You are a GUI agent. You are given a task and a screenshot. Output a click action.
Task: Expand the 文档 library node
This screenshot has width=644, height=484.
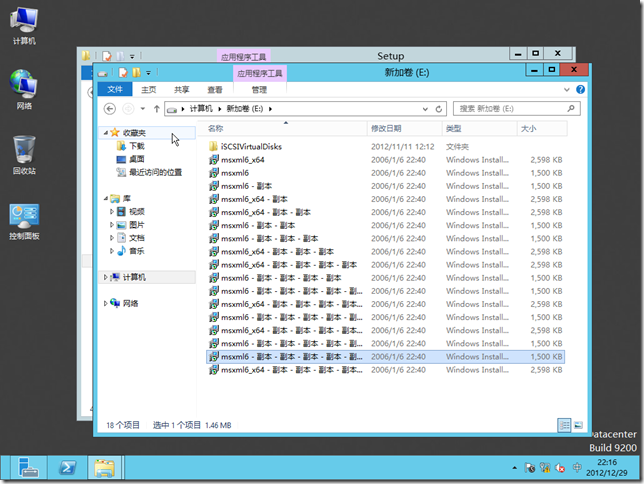112,238
